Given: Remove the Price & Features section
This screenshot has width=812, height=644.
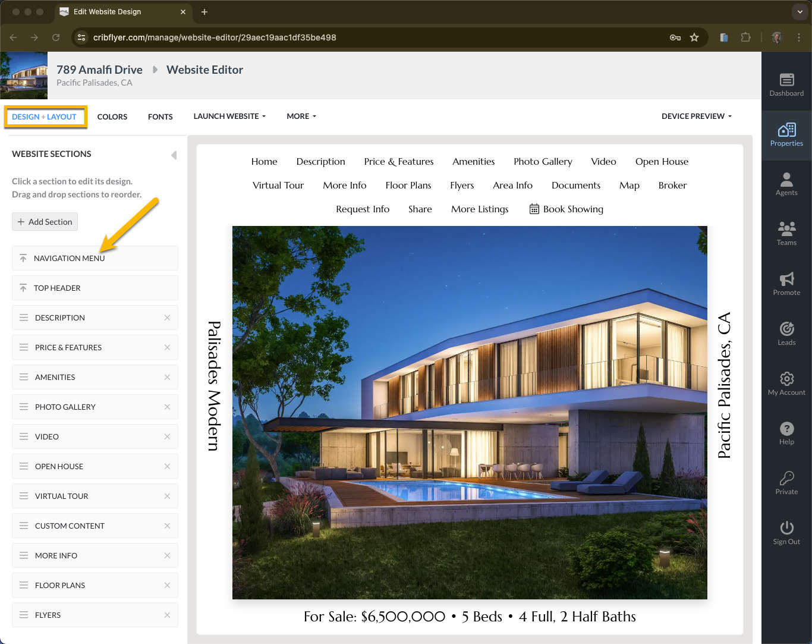Looking at the screenshot, I should pyautogui.click(x=167, y=347).
